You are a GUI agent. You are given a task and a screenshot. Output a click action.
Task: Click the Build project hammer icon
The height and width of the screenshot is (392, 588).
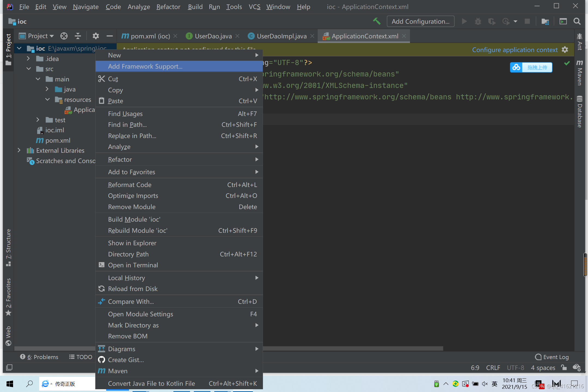[x=376, y=21]
